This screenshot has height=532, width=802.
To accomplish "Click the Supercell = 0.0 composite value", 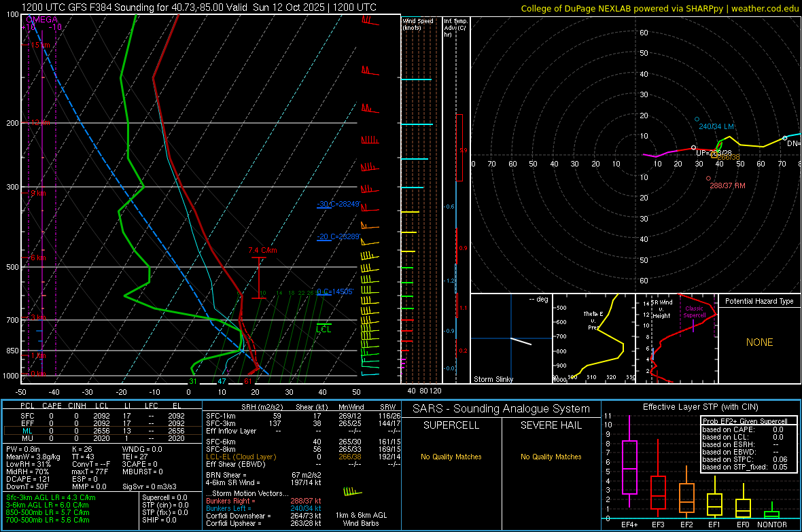I will [x=164, y=497].
